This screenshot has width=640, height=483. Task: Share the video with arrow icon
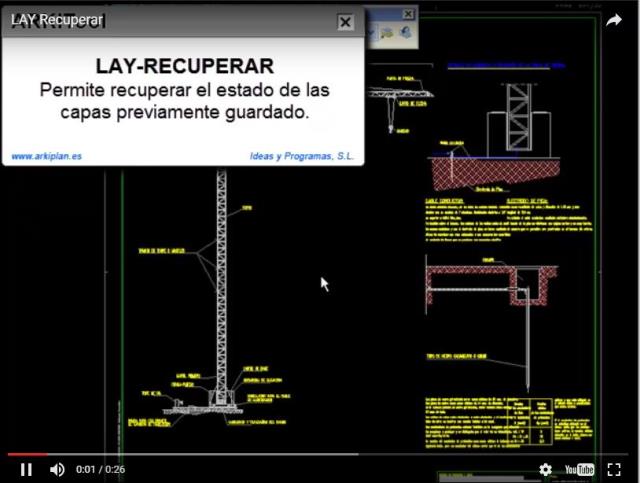[x=613, y=20]
